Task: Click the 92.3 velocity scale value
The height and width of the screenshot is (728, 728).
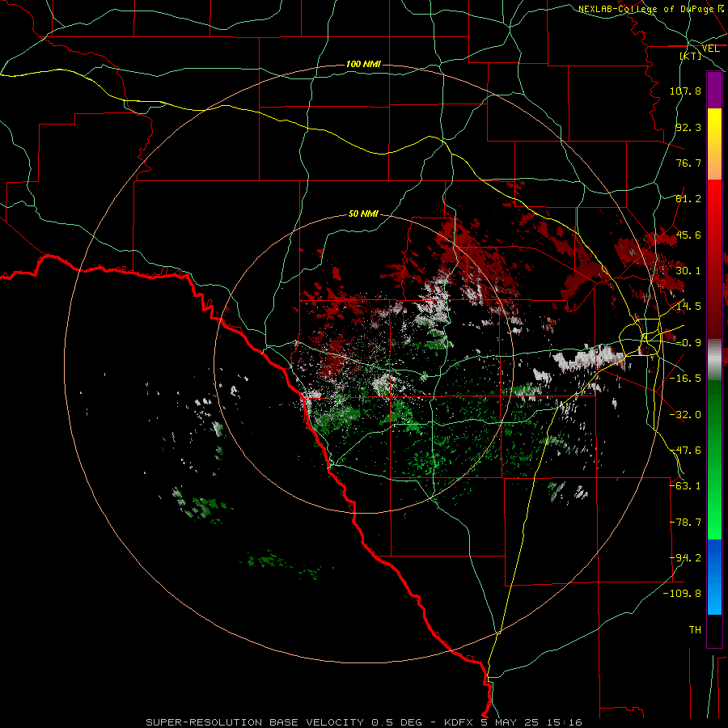Action: coord(688,127)
